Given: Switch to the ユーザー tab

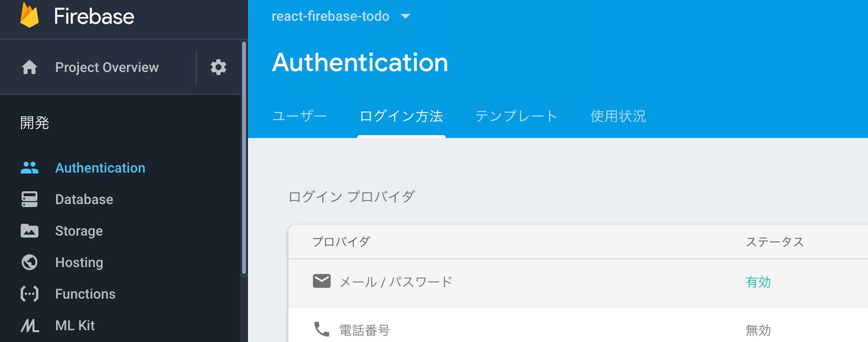Looking at the screenshot, I should tap(299, 116).
